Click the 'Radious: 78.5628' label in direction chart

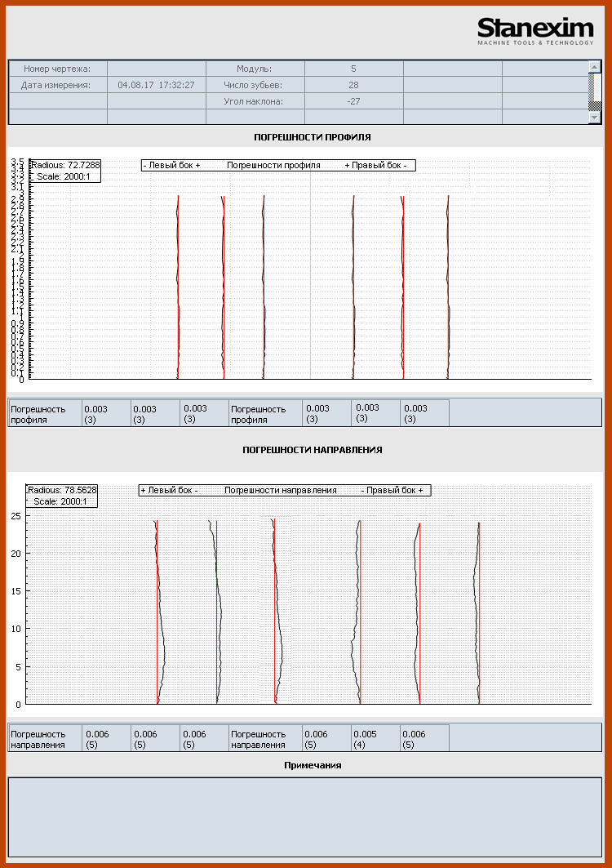pyautogui.click(x=63, y=490)
